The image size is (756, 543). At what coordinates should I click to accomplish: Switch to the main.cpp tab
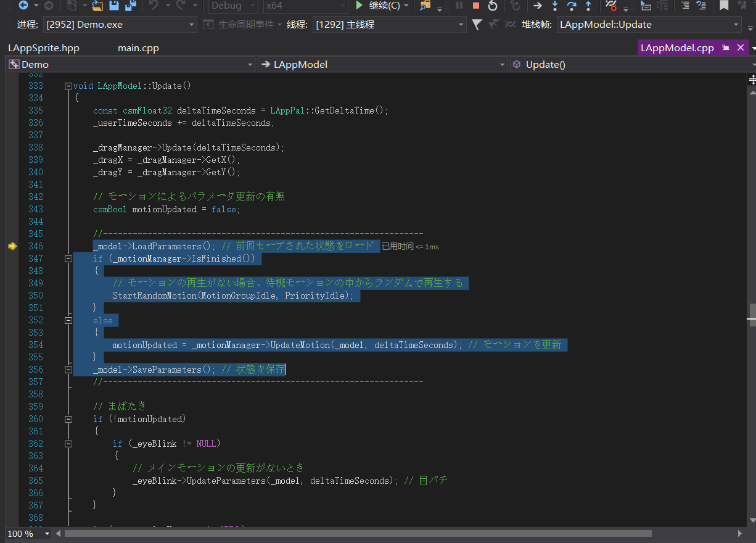tap(138, 48)
